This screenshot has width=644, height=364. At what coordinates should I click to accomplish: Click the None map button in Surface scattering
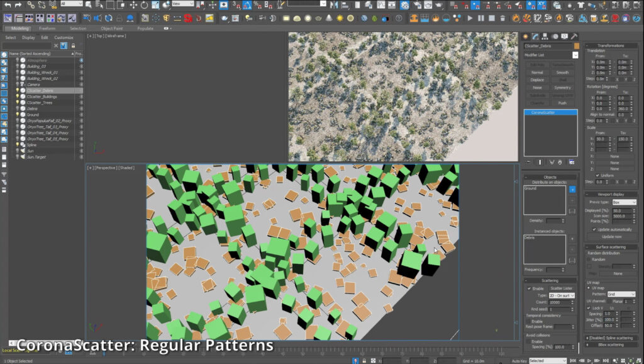coord(618,273)
